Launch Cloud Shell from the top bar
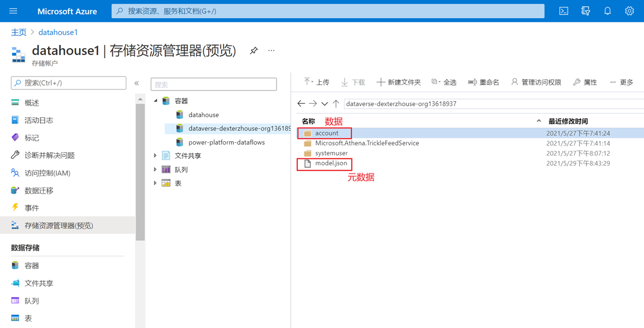 pos(564,11)
